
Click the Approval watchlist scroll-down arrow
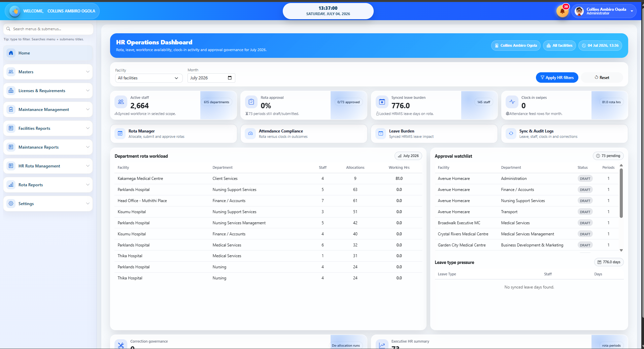coord(621,250)
